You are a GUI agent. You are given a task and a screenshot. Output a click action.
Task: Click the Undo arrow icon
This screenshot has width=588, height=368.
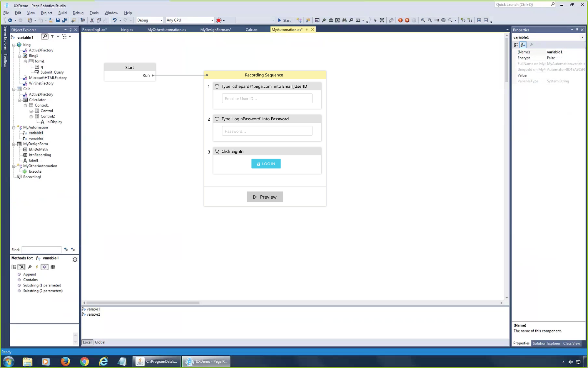(x=114, y=20)
